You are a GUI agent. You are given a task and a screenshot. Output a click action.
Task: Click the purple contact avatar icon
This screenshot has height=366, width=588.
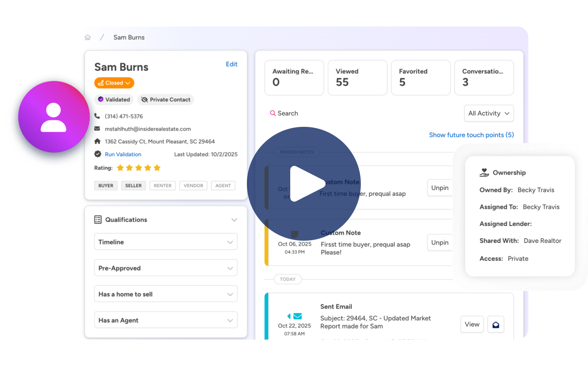54,117
